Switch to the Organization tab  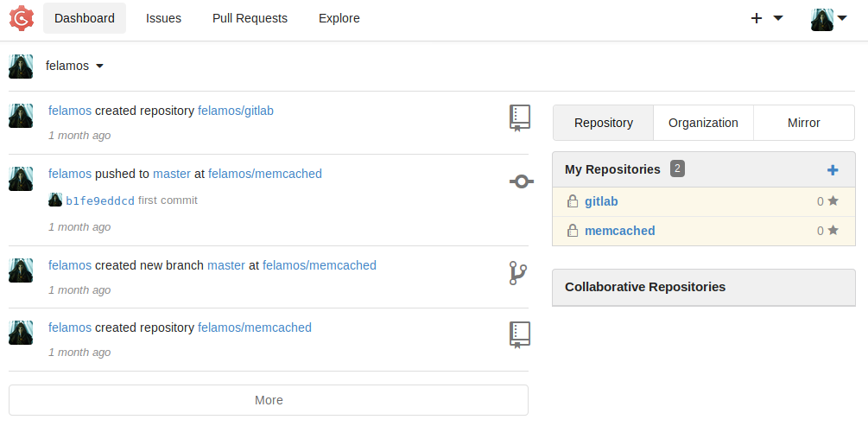click(x=703, y=123)
